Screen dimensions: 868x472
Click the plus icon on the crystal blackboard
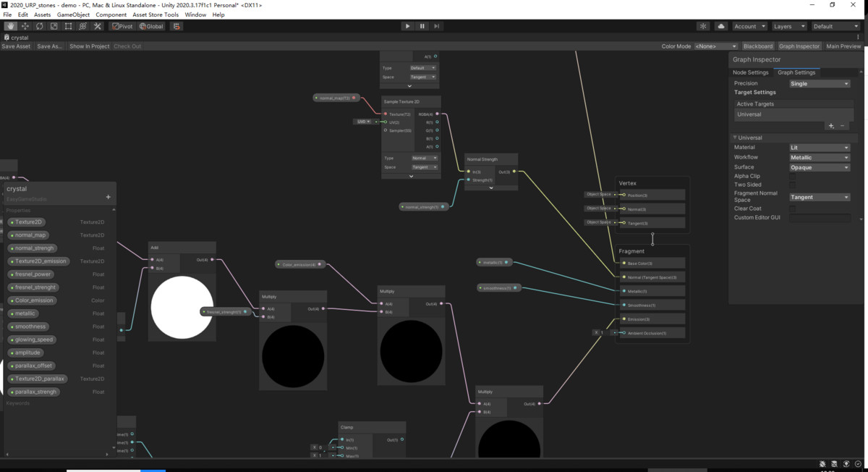pos(109,195)
